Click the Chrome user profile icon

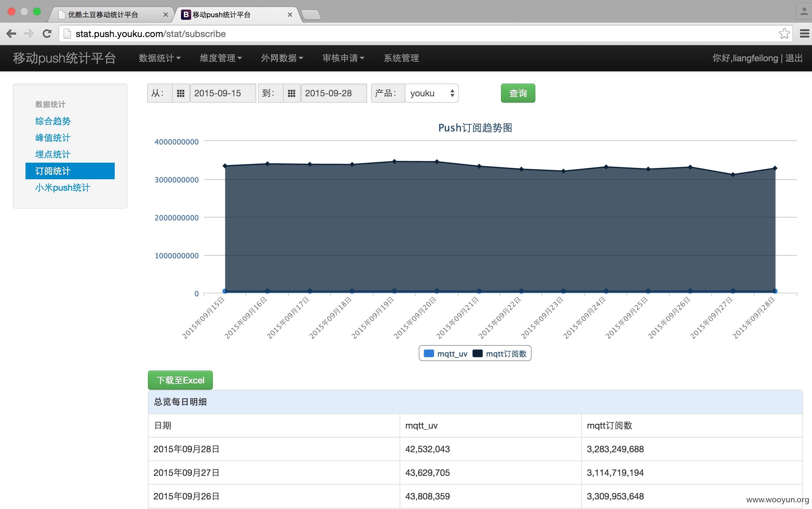(804, 12)
